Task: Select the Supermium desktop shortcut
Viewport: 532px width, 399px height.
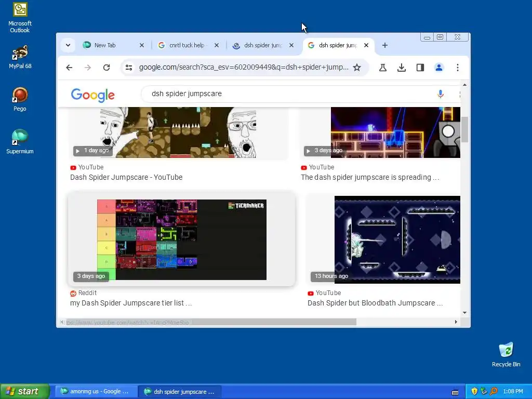Action: (20, 142)
